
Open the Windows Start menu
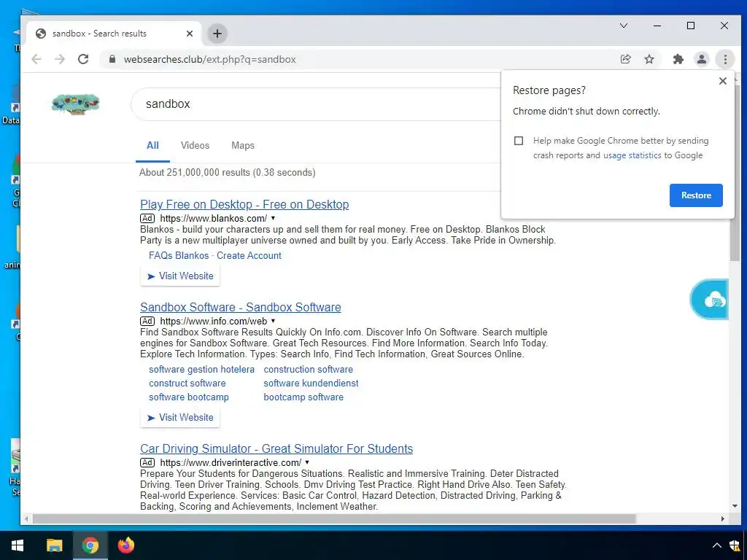coord(18,545)
